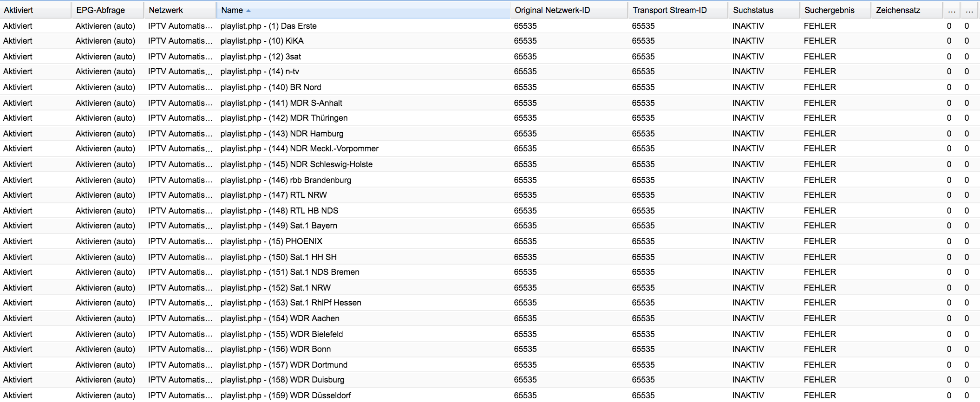
Task: Click INAKTIV in the NDR Hamburg row
Action: (748, 134)
